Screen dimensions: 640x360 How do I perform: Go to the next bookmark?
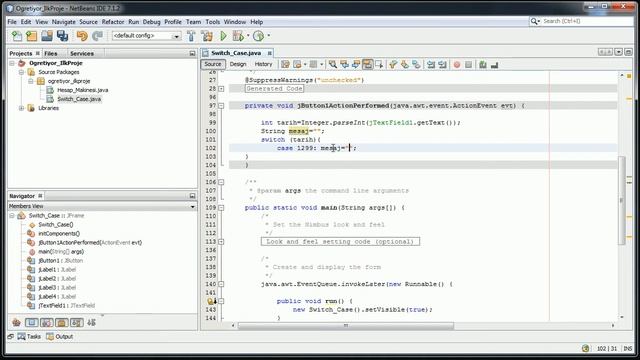pyautogui.click(x=404, y=64)
